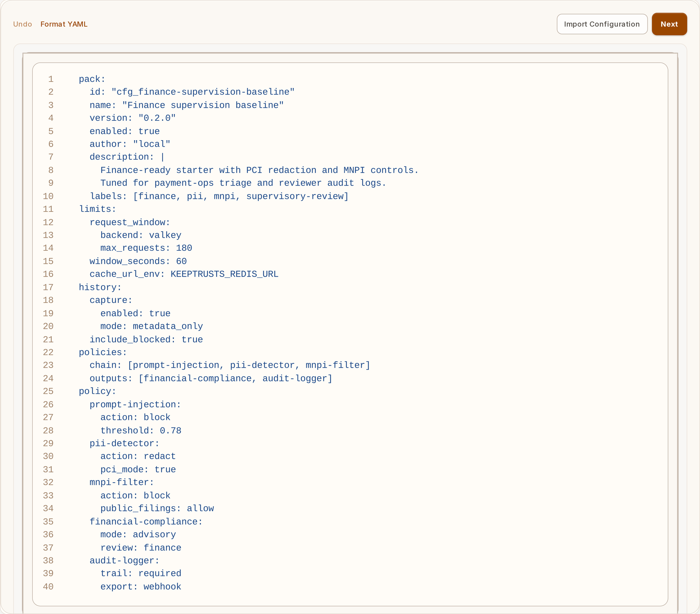Click 'export: webhook' line
This screenshot has width=700, height=614.
tap(141, 587)
